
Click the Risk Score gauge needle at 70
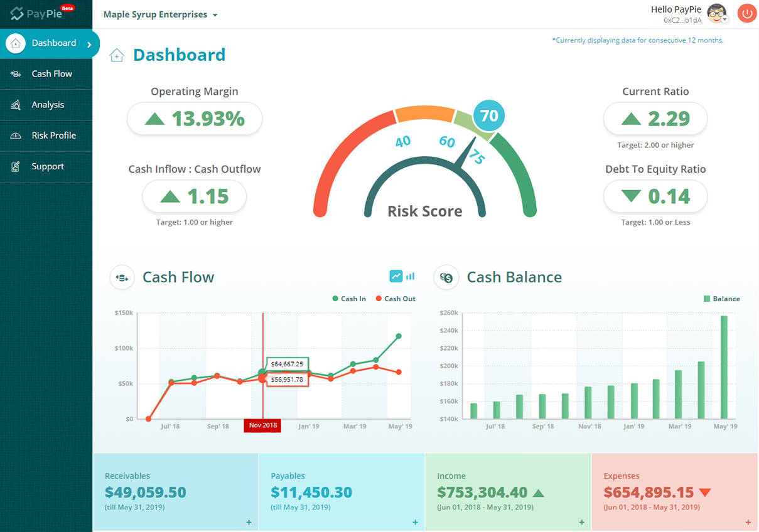(488, 115)
